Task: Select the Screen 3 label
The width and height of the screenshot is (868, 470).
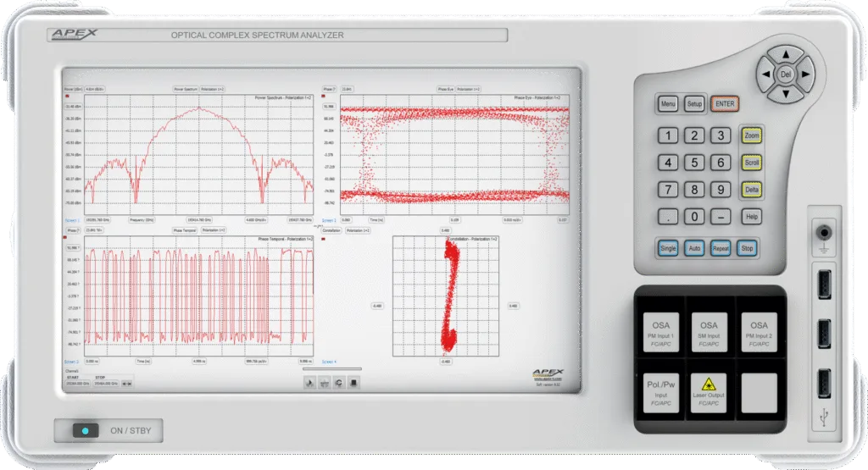Action: click(x=71, y=362)
